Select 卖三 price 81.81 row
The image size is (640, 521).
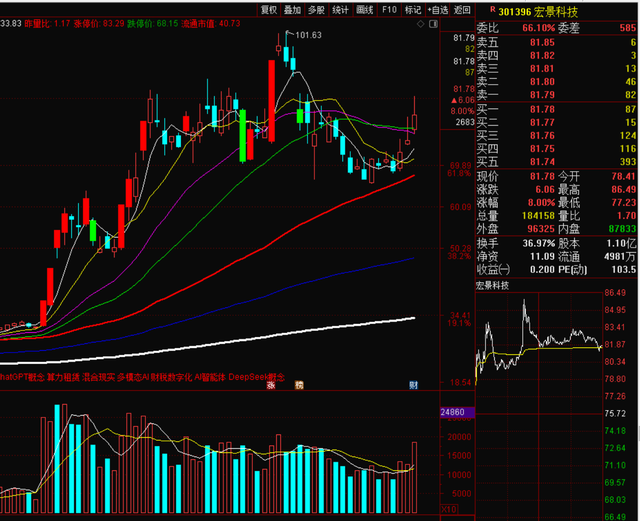click(556, 68)
